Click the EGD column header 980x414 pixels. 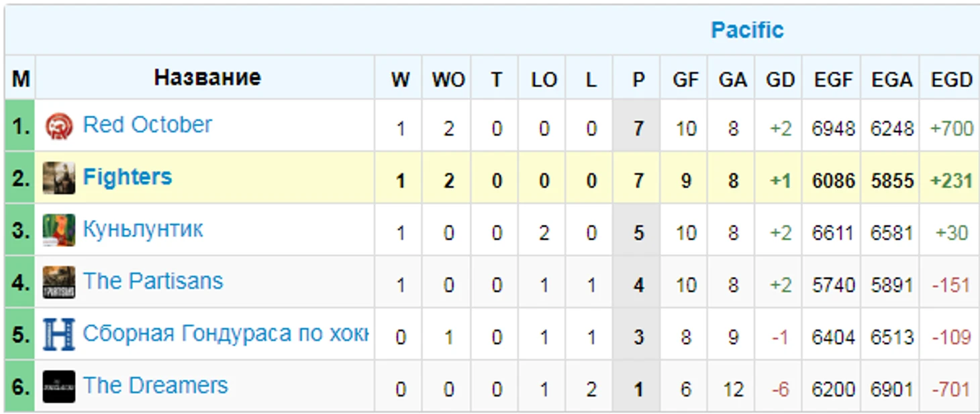950,80
